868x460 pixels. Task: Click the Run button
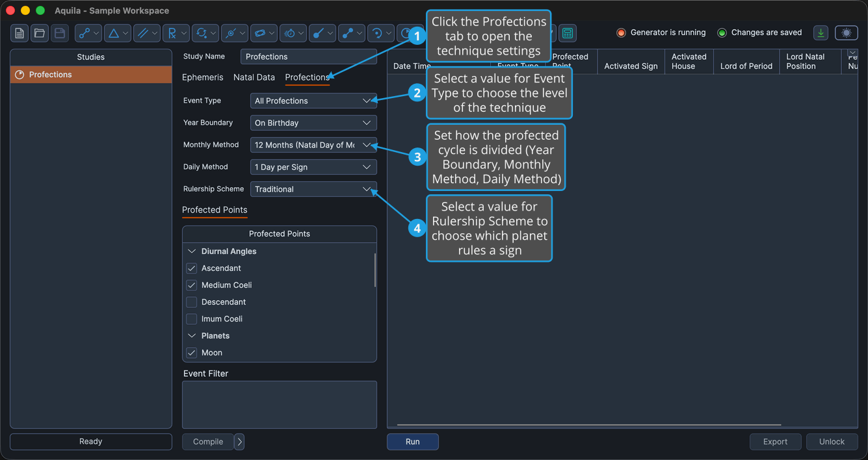pos(413,442)
